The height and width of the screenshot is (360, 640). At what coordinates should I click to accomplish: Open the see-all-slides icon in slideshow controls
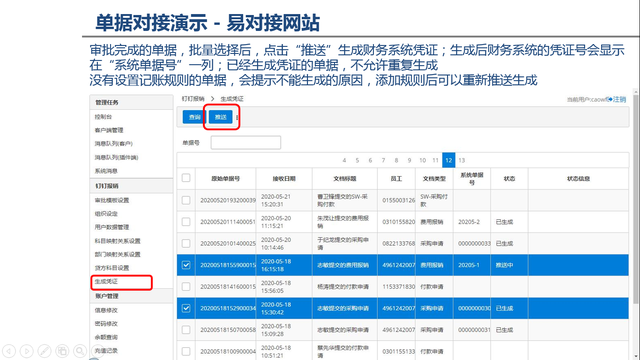(62, 351)
